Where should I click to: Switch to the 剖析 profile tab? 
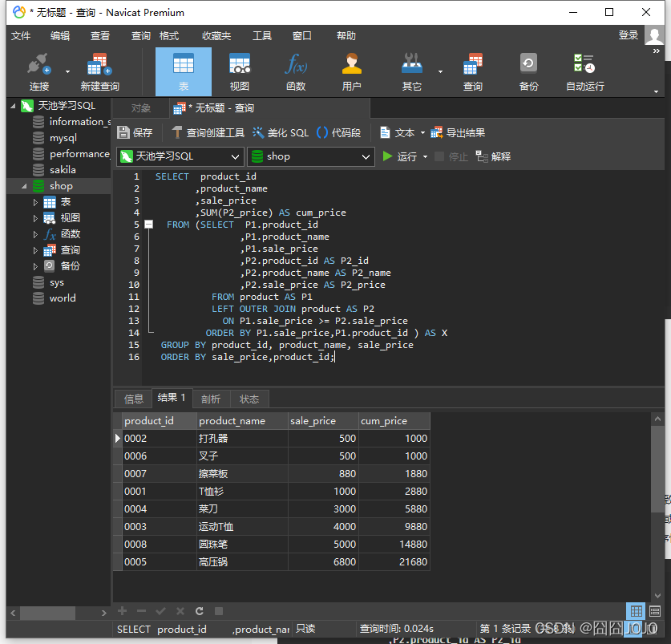pos(211,399)
